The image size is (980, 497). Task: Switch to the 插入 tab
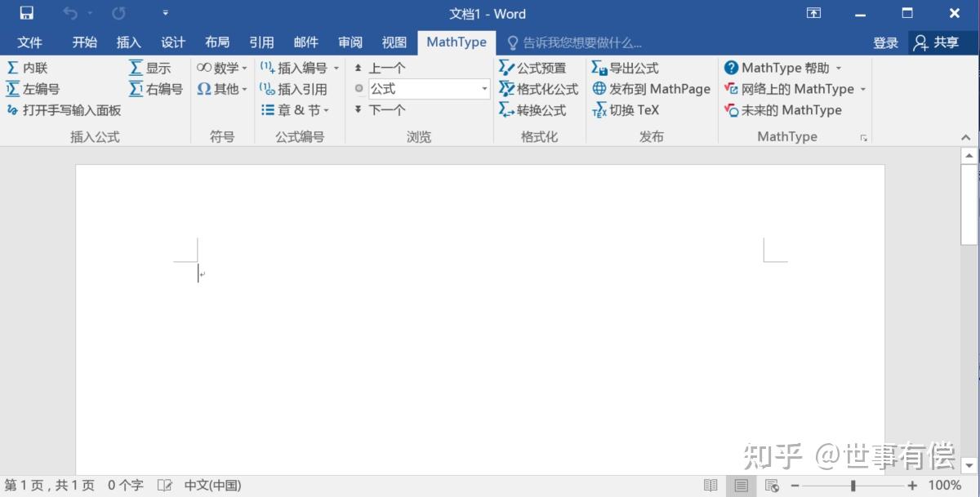(x=128, y=42)
